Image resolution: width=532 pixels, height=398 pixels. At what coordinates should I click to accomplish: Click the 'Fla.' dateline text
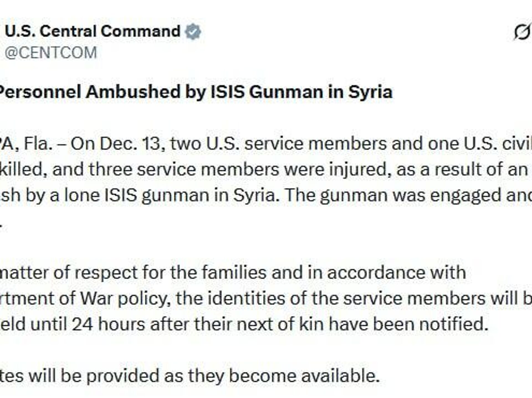[x=38, y=144]
